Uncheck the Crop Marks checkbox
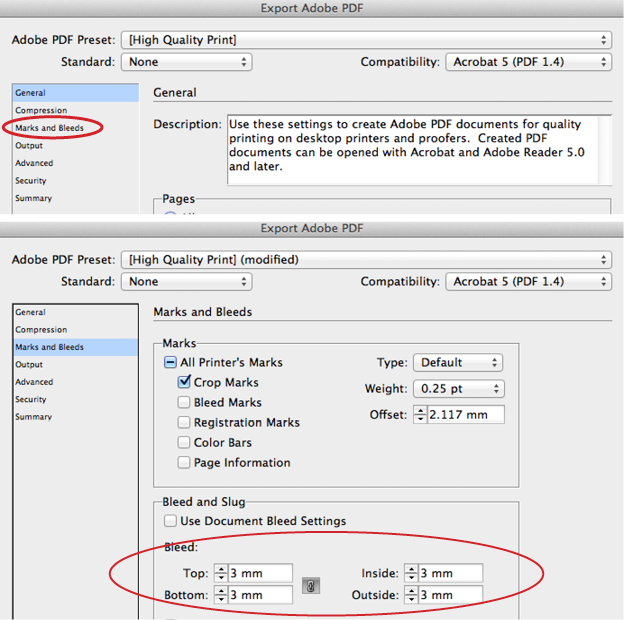 pyautogui.click(x=184, y=382)
